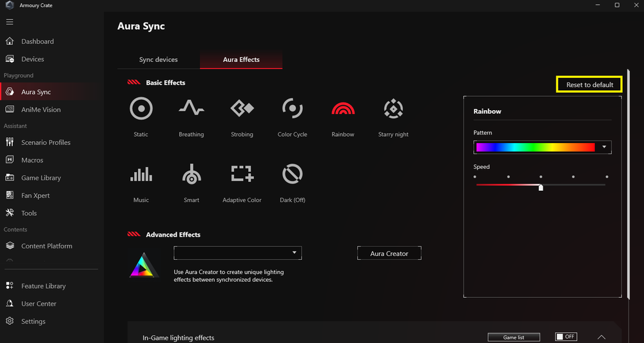The height and width of the screenshot is (343, 644).
Task: Click the Content Platform layers icon
Action: pyautogui.click(x=10, y=246)
